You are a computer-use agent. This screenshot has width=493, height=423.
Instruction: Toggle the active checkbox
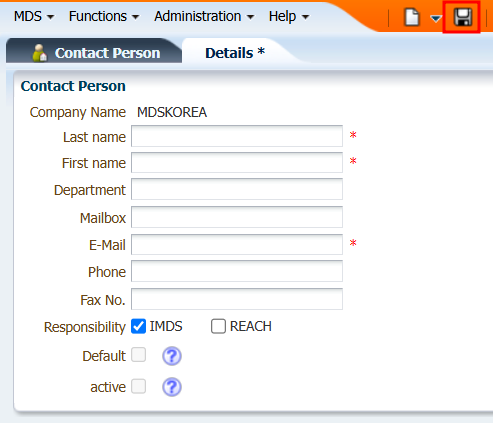coord(138,386)
